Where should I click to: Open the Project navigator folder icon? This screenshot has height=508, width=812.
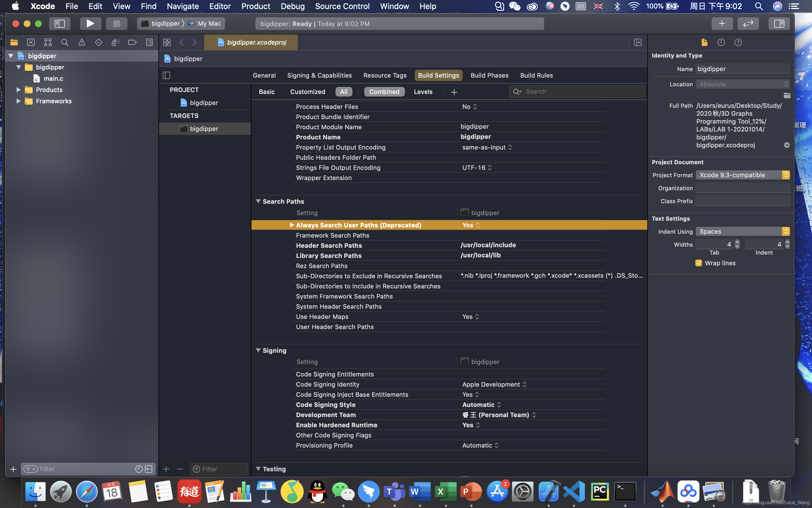point(14,42)
